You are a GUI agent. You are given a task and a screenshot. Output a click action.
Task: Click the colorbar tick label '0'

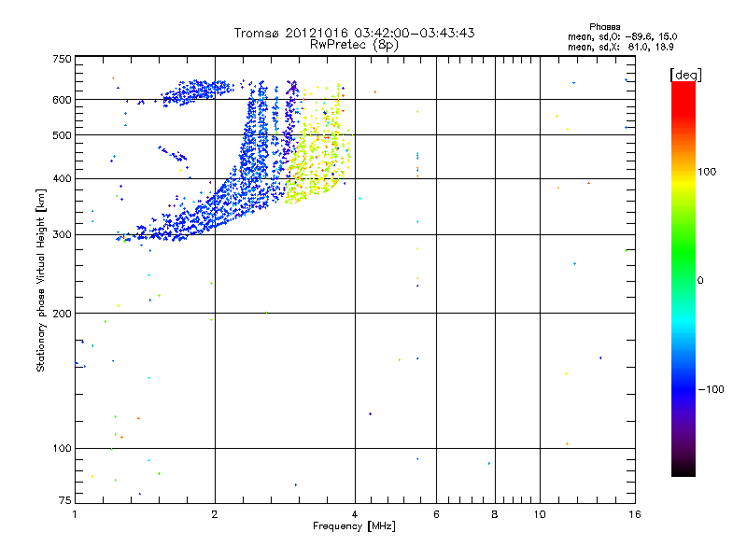click(x=700, y=281)
